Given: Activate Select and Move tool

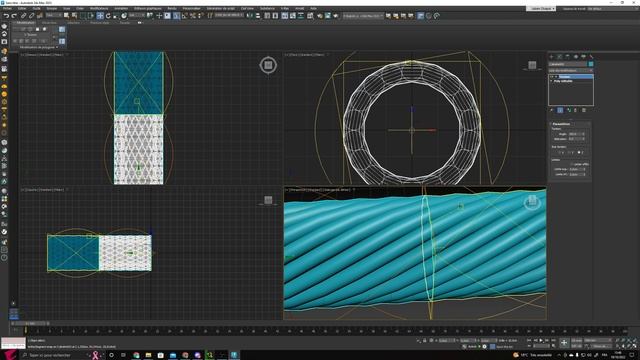Looking at the screenshot, I should click(x=100, y=16).
